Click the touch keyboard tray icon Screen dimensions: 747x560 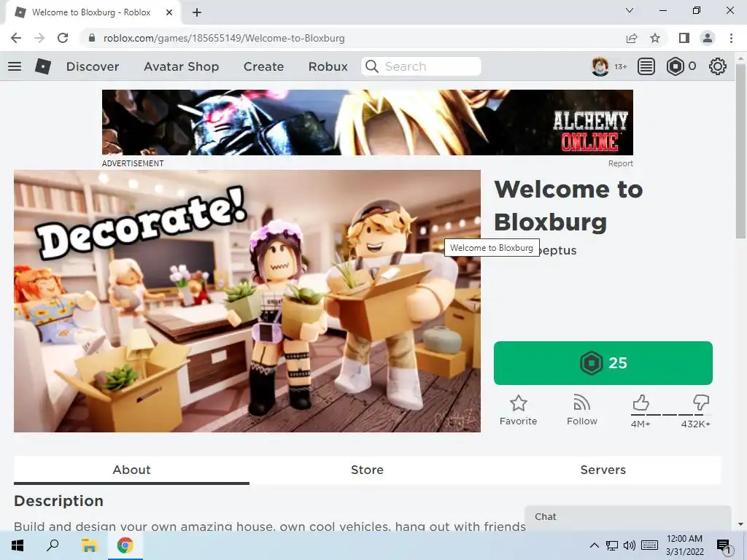649,545
